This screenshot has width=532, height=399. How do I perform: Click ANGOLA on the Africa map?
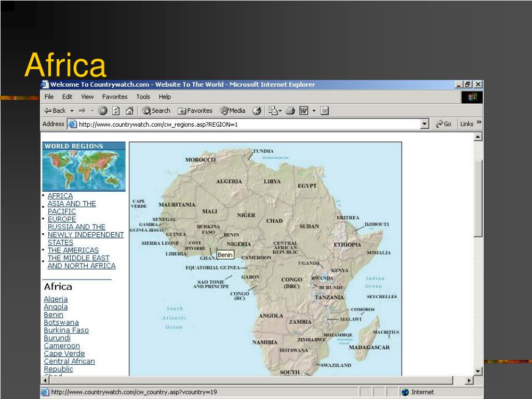coord(271,315)
